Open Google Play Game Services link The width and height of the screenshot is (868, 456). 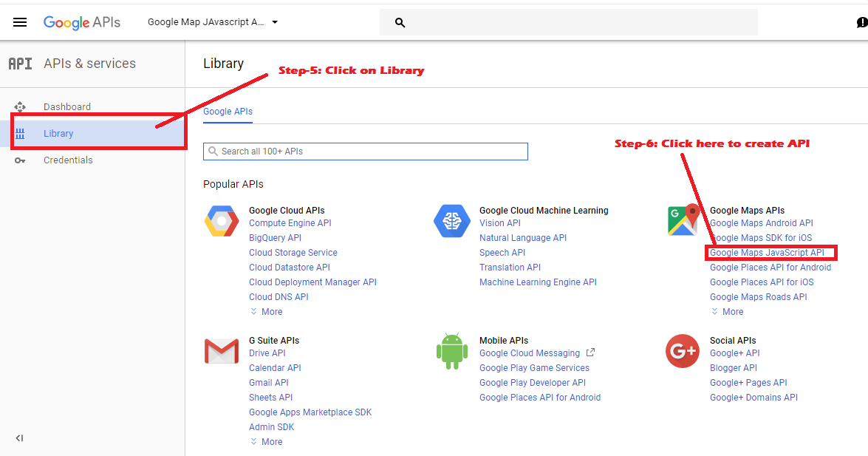click(x=534, y=368)
